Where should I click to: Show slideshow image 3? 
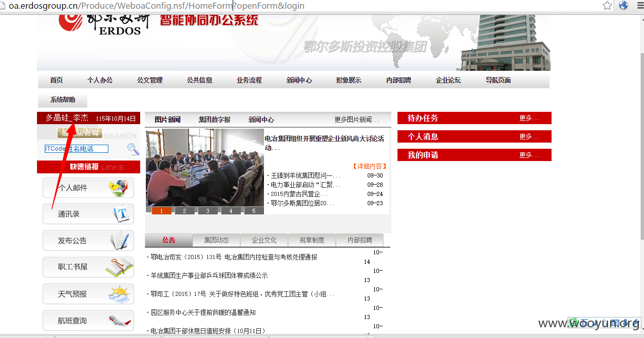pos(207,211)
